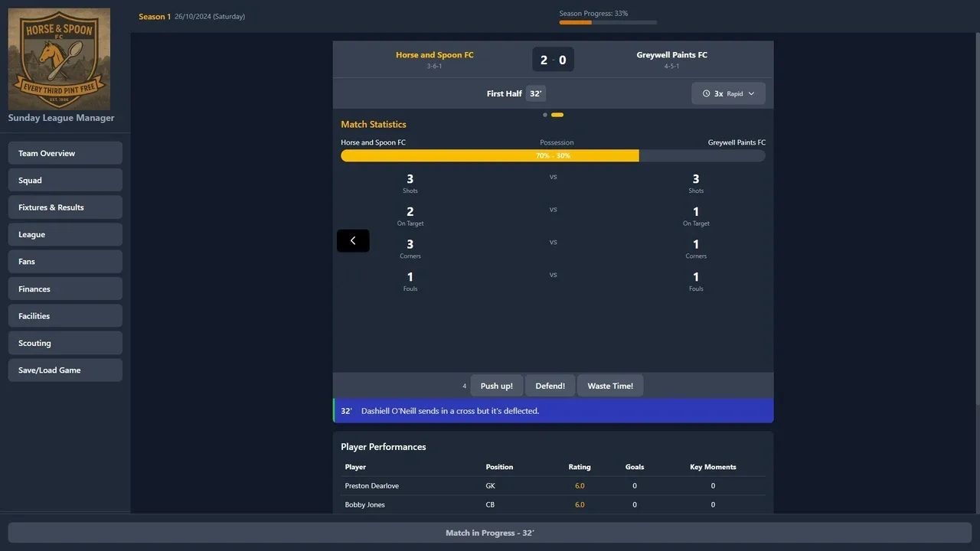
Task: Go to Fixtures & Results
Action: pos(65,207)
